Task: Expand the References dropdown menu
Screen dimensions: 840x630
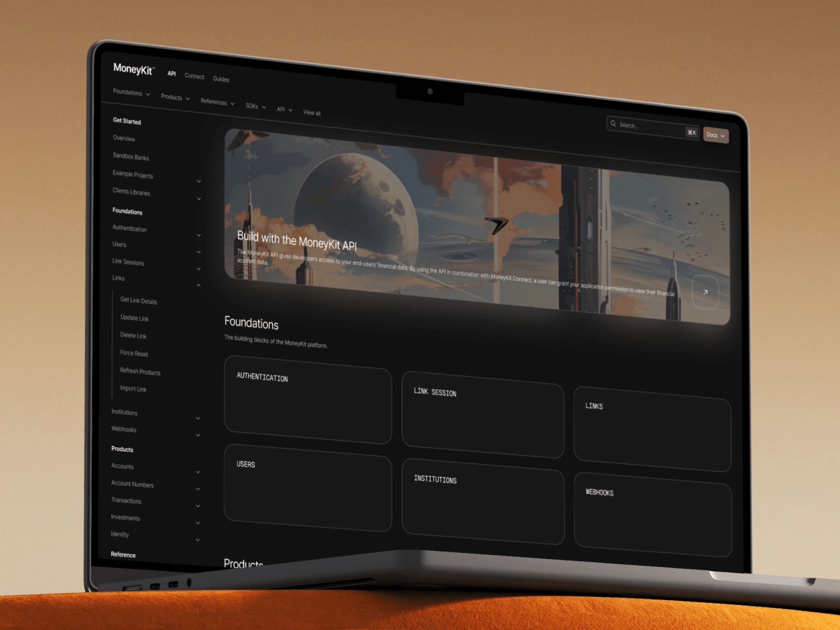Action: pos(217,102)
